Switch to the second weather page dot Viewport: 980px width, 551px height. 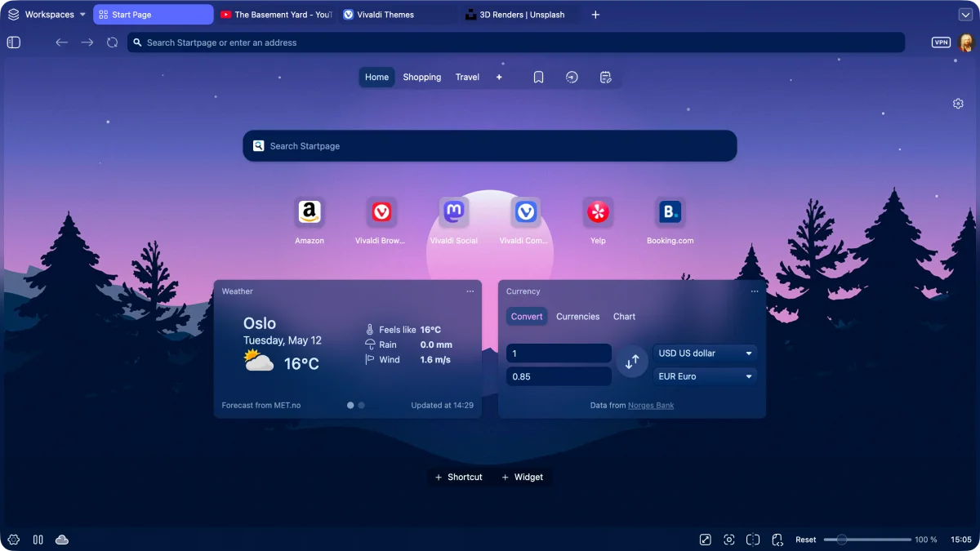(361, 405)
